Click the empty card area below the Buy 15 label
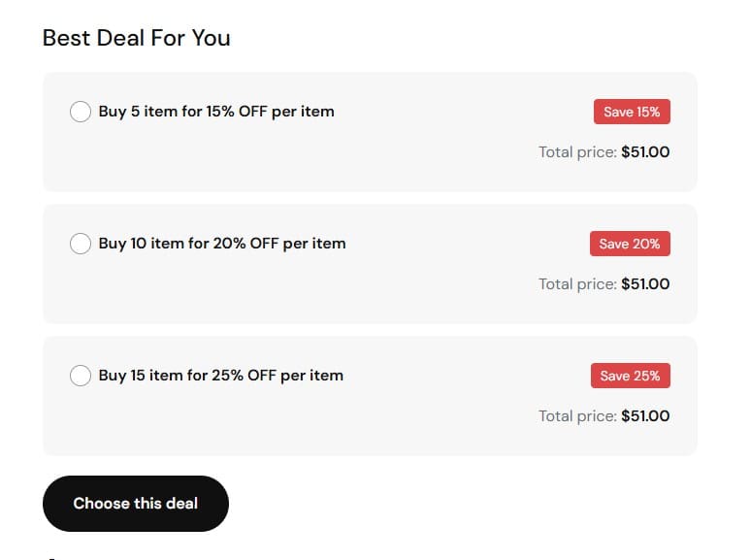Image resolution: width=751 pixels, height=560 pixels. pyautogui.click(x=243, y=424)
